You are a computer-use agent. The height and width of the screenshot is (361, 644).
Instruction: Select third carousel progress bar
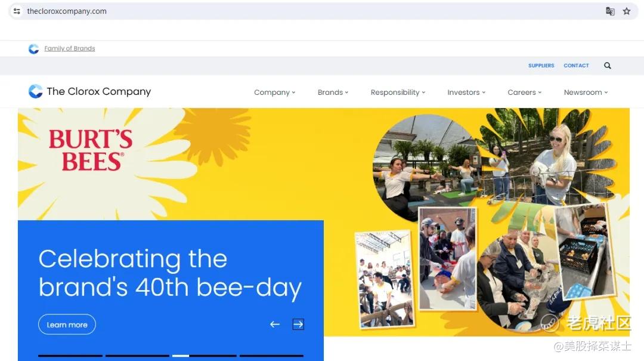[x=204, y=356]
